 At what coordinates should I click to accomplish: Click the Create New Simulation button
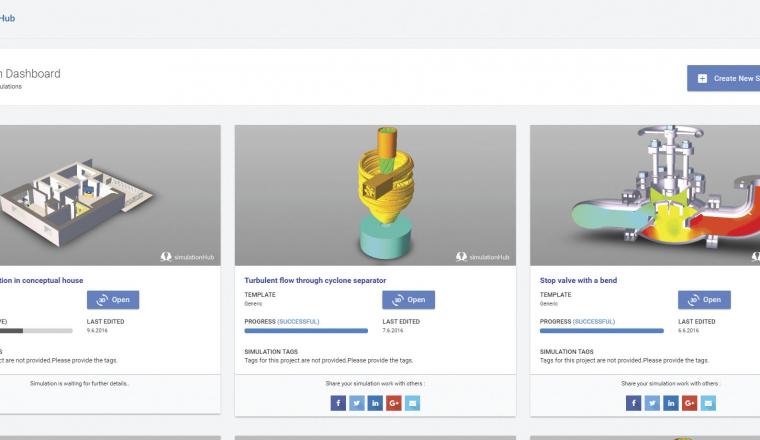pyautogui.click(x=724, y=78)
